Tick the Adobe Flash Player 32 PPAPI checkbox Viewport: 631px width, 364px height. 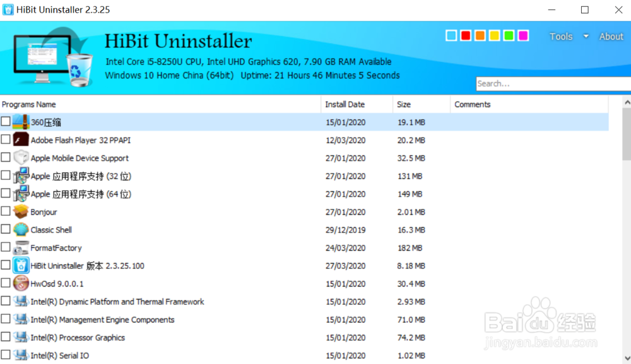[x=5, y=139]
